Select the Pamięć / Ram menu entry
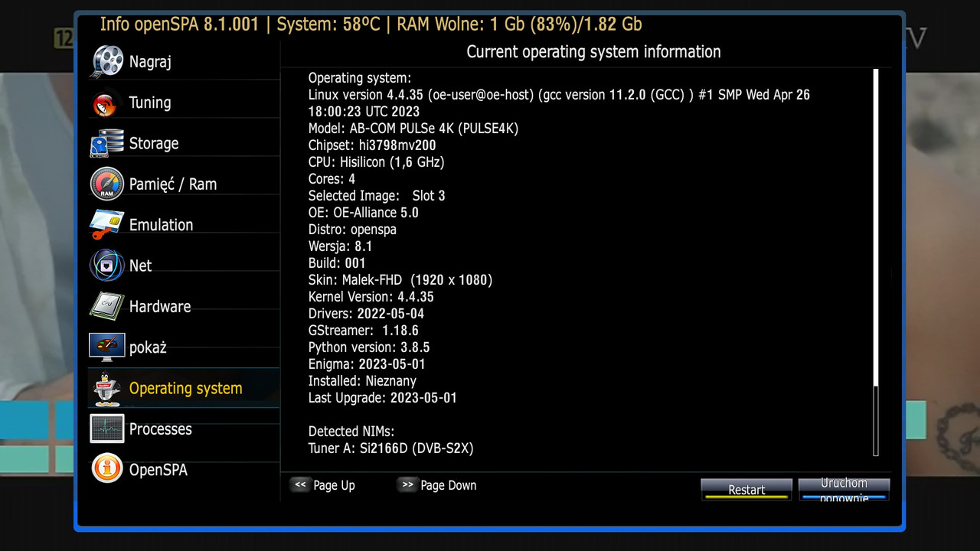The width and height of the screenshot is (980, 551). (x=184, y=184)
